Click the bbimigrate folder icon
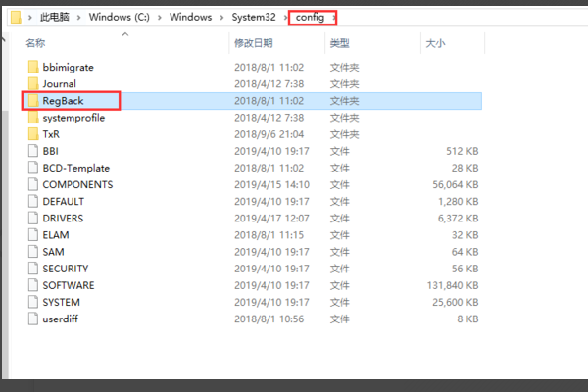588x392 pixels. point(33,67)
